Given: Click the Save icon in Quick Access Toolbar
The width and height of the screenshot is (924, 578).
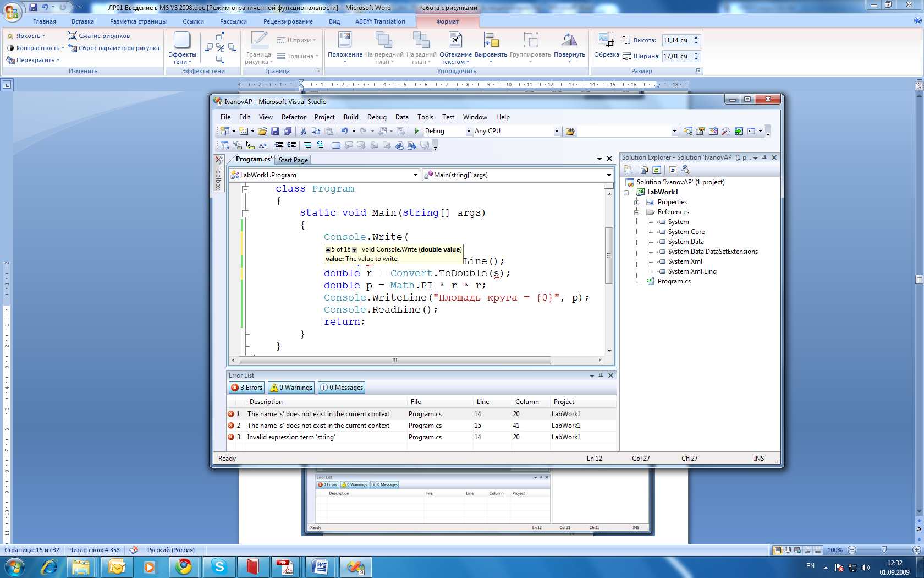Looking at the screenshot, I should click(x=33, y=7).
